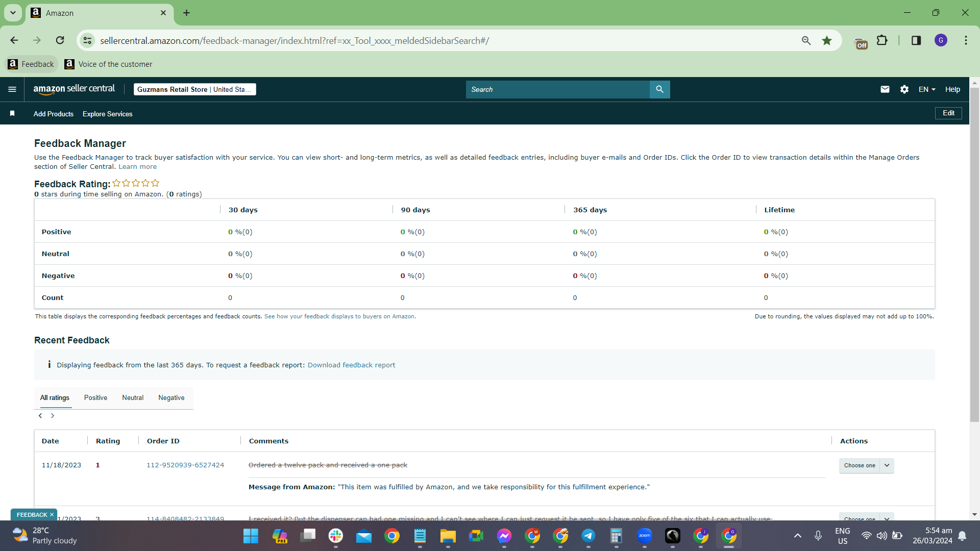Click the Edit button in navbar
The height and width of the screenshot is (551, 980).
tap(948, 113)
